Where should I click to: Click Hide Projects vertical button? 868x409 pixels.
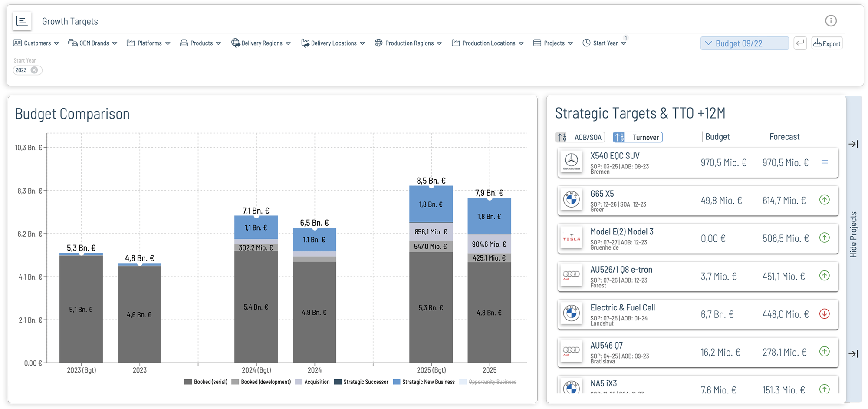(x=853, y=234)
